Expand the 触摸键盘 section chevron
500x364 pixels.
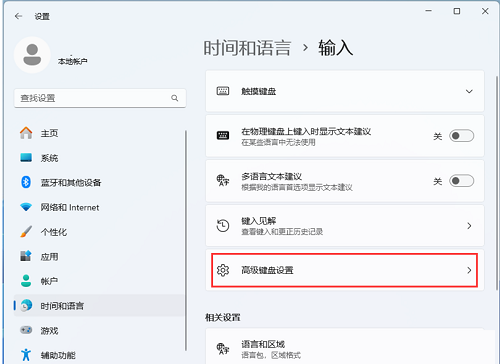pyautogui.click(x=469, y=91)
